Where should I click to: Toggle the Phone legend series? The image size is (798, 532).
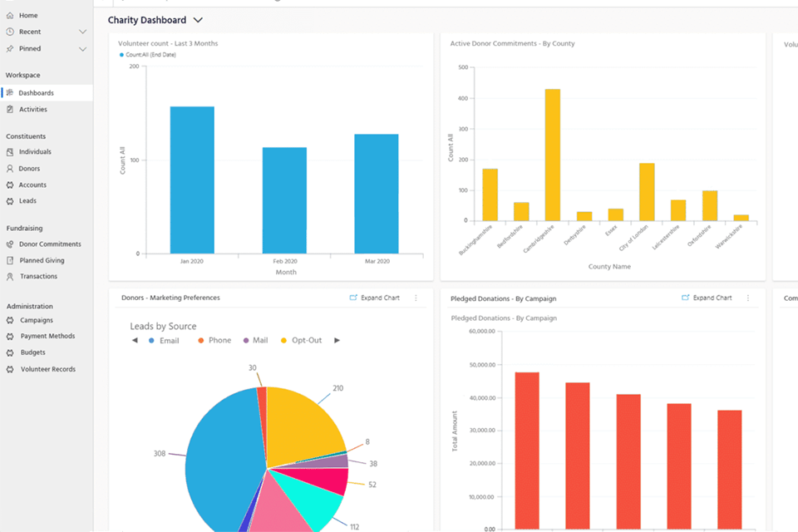(x=214, y=341)
